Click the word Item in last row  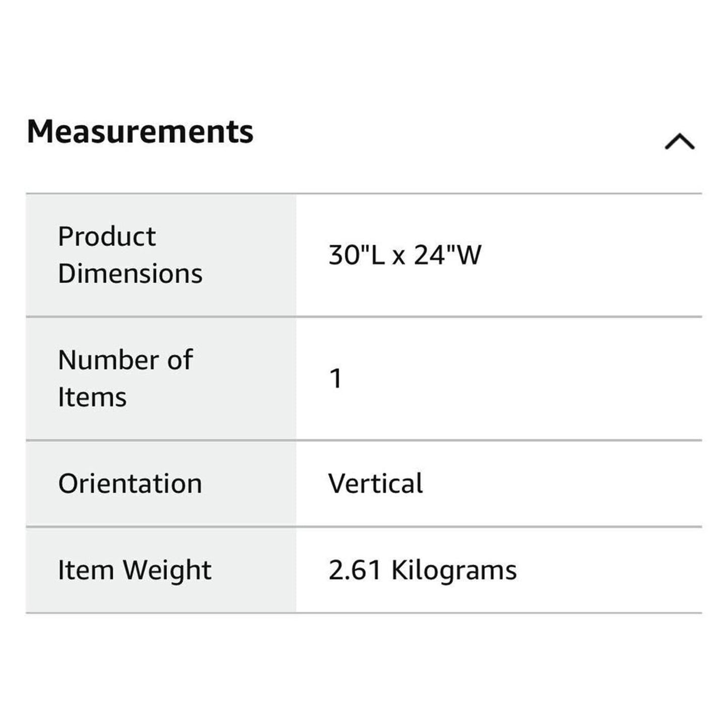coord(86,570)
